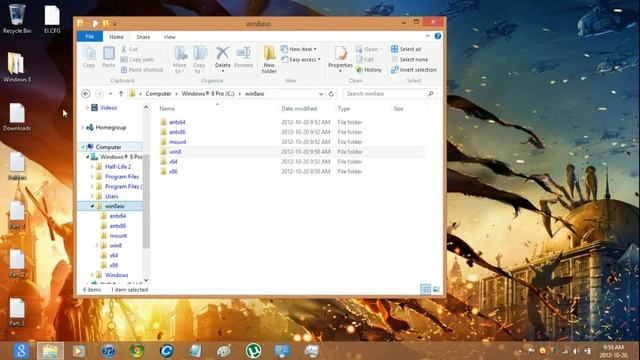Select the Windows 8 desktop folder
Image resolution: width=640 pixels, height=360 pixels.
click(17, 67)
